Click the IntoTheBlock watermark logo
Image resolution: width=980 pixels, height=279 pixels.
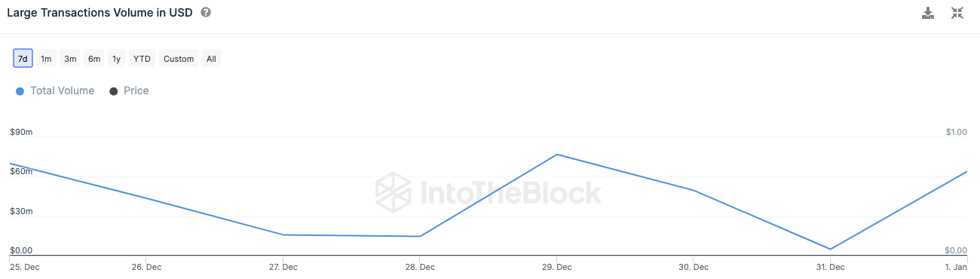point(488,192)
